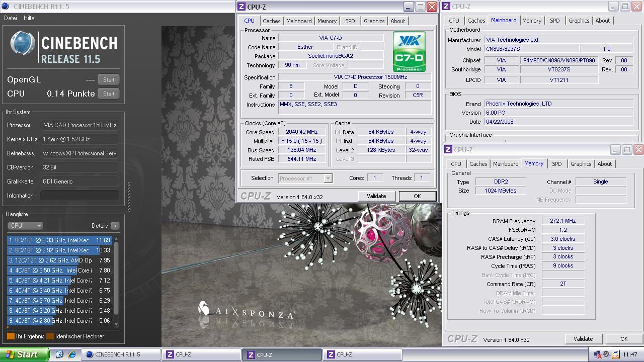644x362 pixels.
Task: Click the Rated FSB value 544.11 MHz
Action: click(302, 159)
